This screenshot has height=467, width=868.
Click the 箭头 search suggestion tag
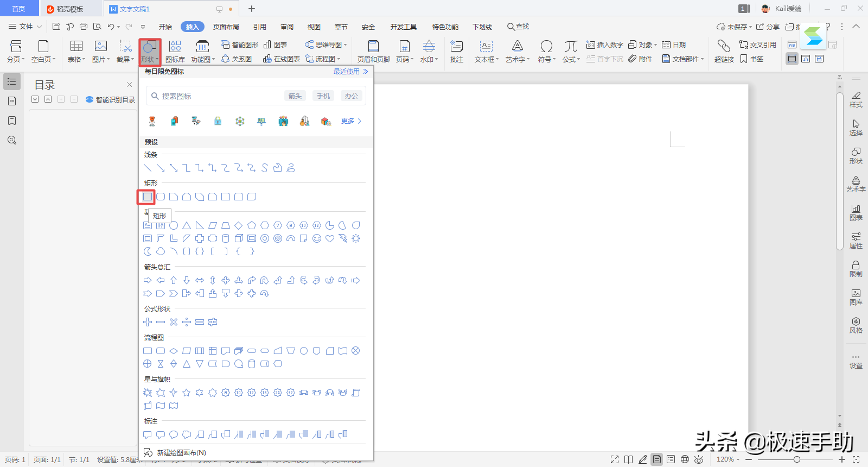[x=295, y=96]
